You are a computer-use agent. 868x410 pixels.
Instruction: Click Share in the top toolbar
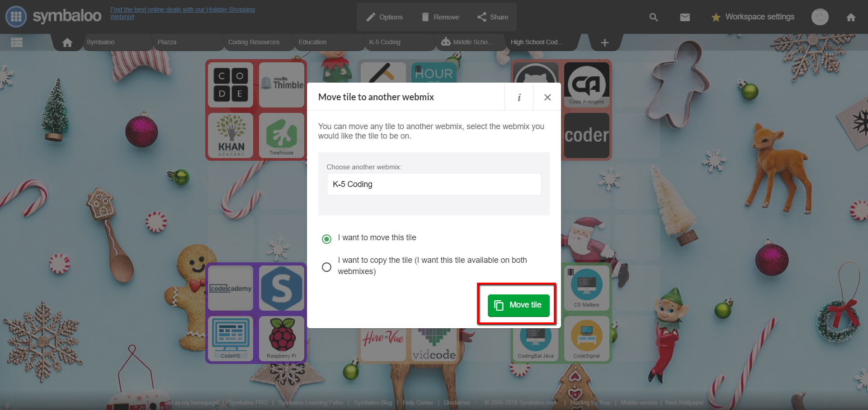(x=493, y=17)
